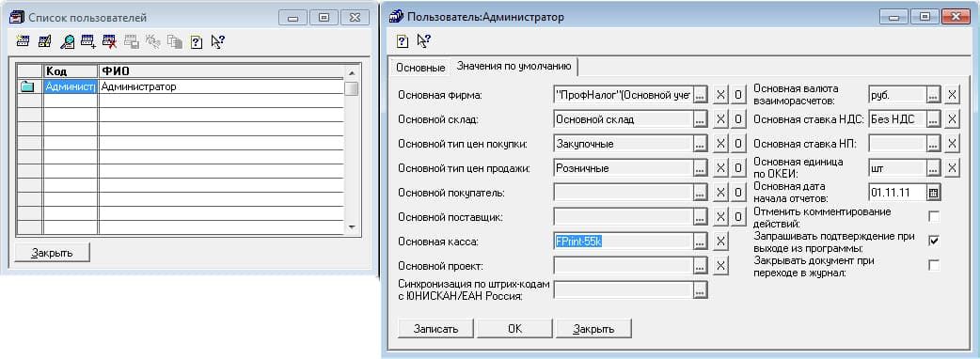Screen dimensions: 980x359
Task: Click the Основной проект empty field
Action: coord(624,265)
